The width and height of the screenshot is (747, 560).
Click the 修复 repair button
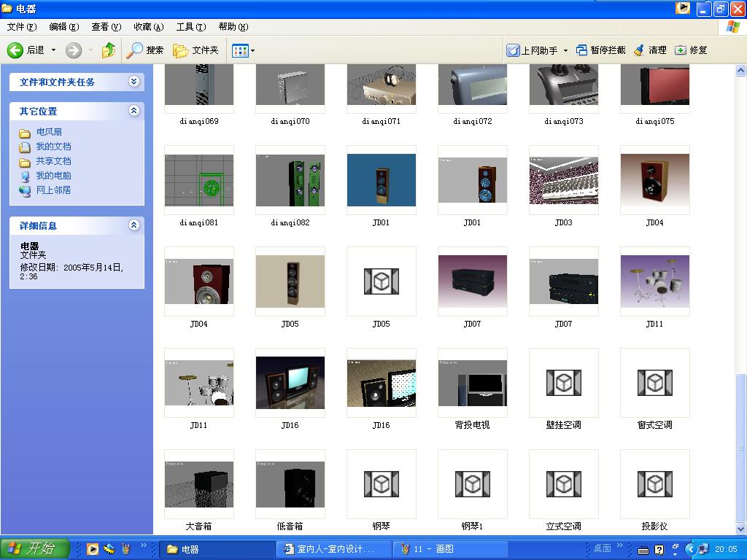click(x=691, y=50)
